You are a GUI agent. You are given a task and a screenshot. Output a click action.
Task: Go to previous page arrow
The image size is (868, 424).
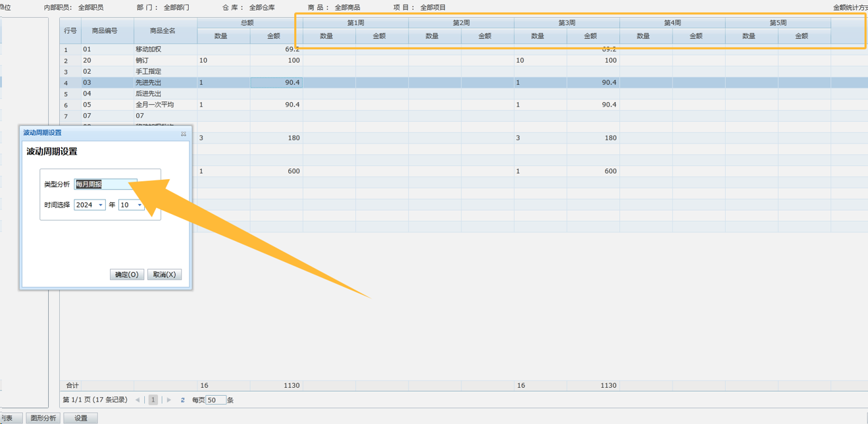click(x=138, y=400)
